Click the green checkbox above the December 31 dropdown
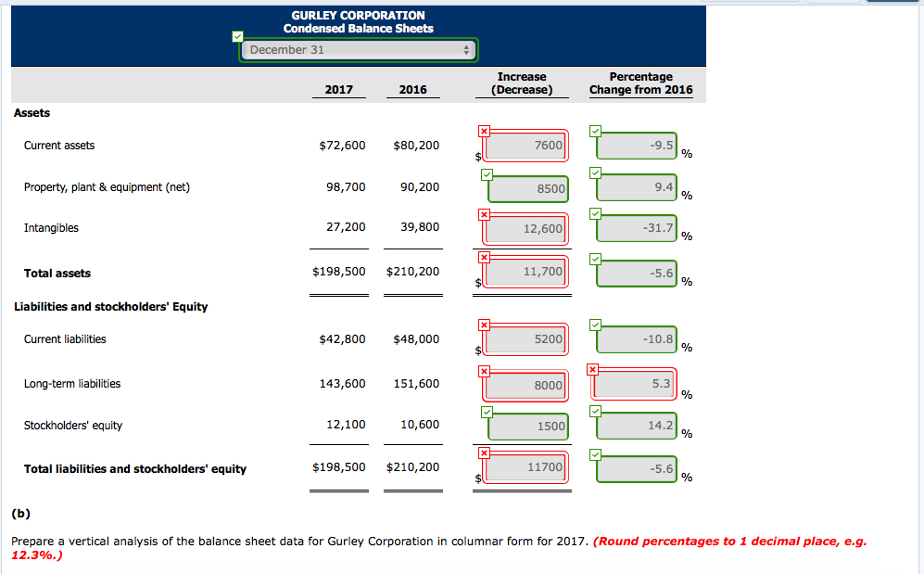Screen dimensions: 924x574 pyautogui.click(x=237, y=35)
